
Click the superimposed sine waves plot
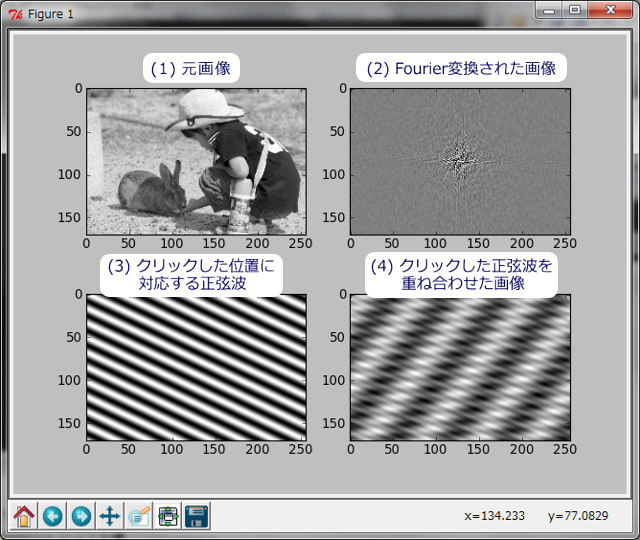pyautogui.click(x=460, y=367)
